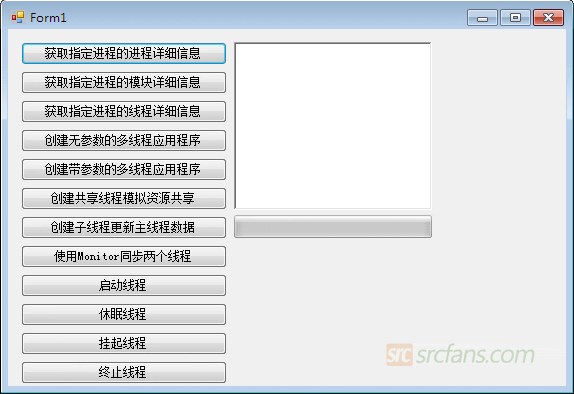
Task: Run 创建共享线程模拟资源共享
Action: pos(124,198)
